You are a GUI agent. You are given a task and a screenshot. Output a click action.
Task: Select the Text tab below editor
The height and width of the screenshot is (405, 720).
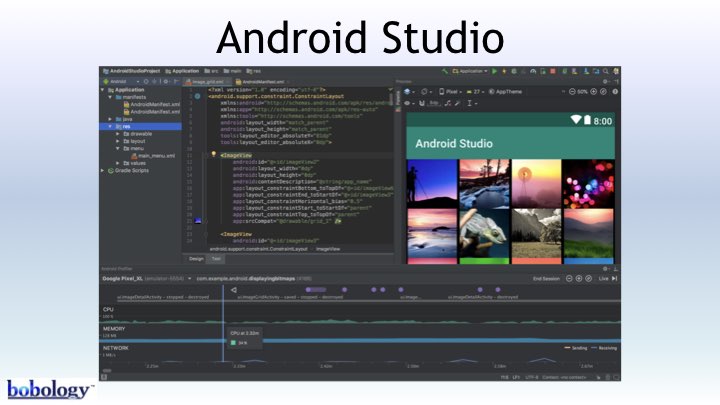[x=216, y=259]
